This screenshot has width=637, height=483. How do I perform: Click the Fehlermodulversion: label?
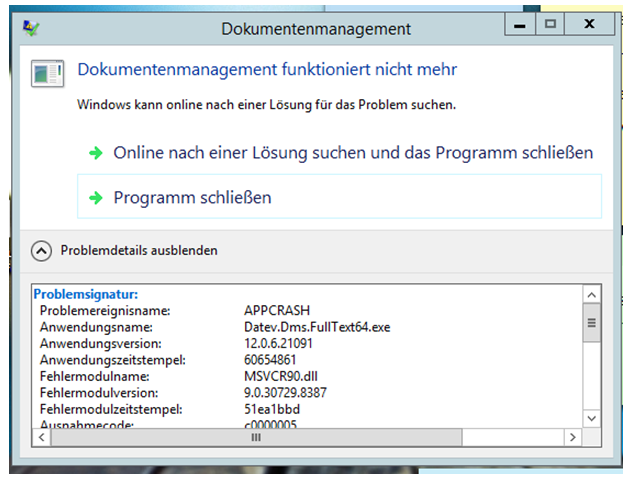click(99, 393)
